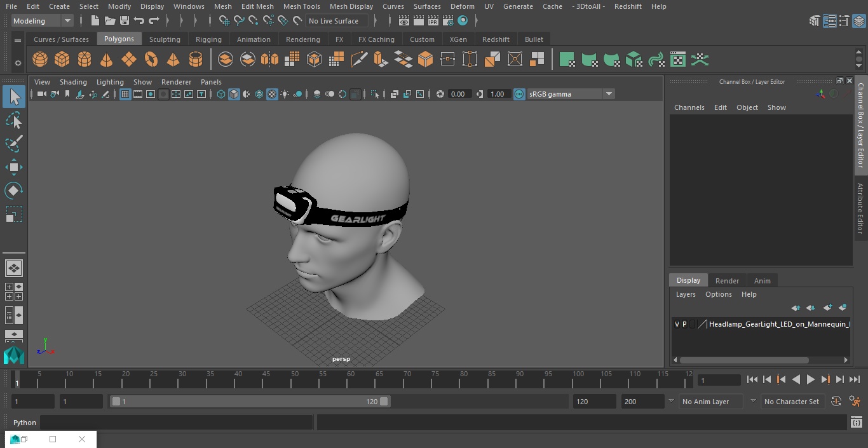Create a polygon torus from the shelf
The image size is (868, 448).
pyautogui.click(x=151, y=60)
